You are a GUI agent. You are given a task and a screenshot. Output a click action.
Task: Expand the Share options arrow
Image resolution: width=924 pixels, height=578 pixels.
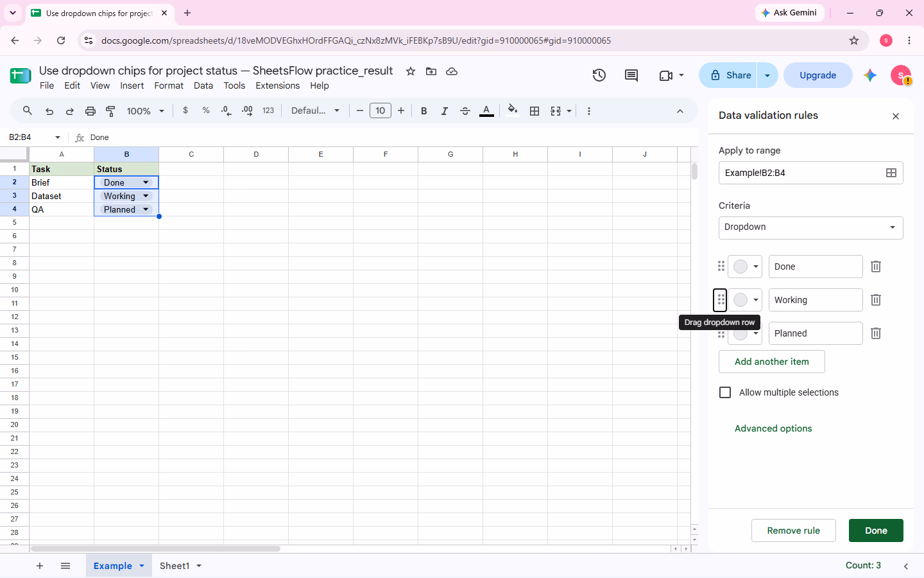[x=767, y=75]
